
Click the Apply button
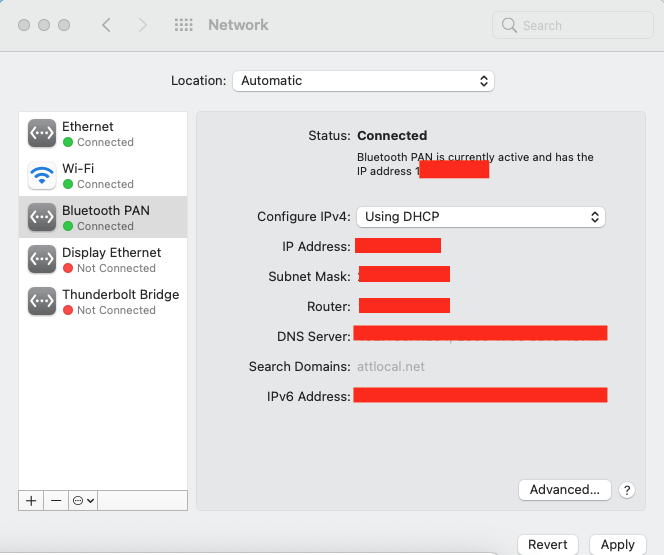coord(617,545)
